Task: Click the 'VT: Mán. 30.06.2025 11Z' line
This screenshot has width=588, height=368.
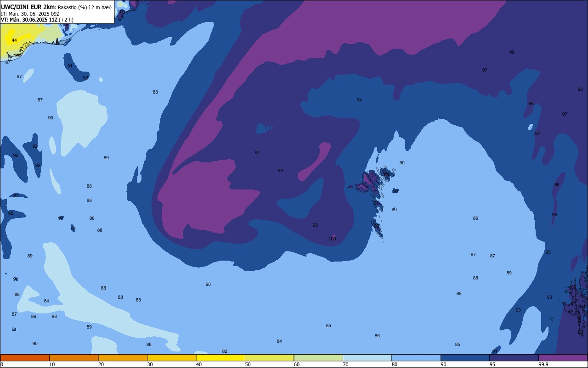Action: coord(29,20)
